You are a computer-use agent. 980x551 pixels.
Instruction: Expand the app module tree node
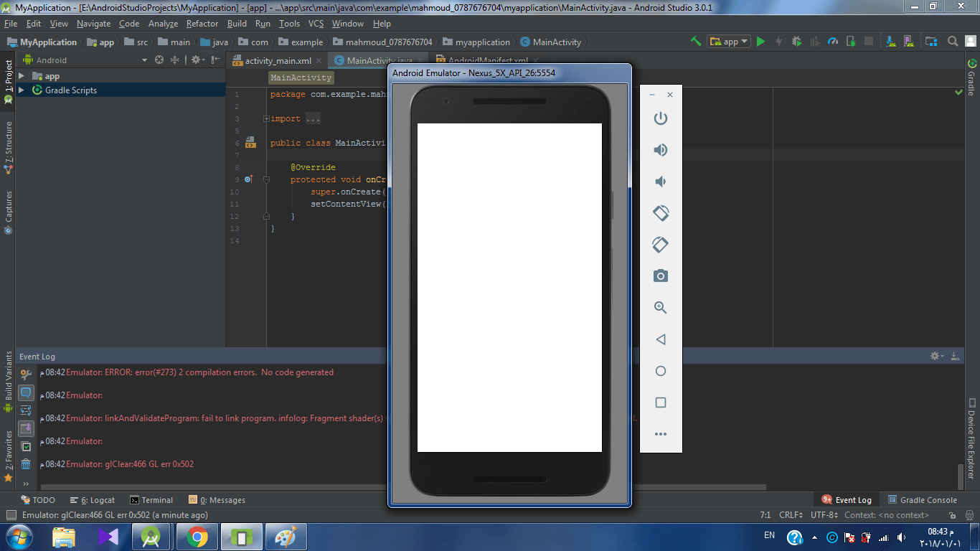[x=22, y=76]
